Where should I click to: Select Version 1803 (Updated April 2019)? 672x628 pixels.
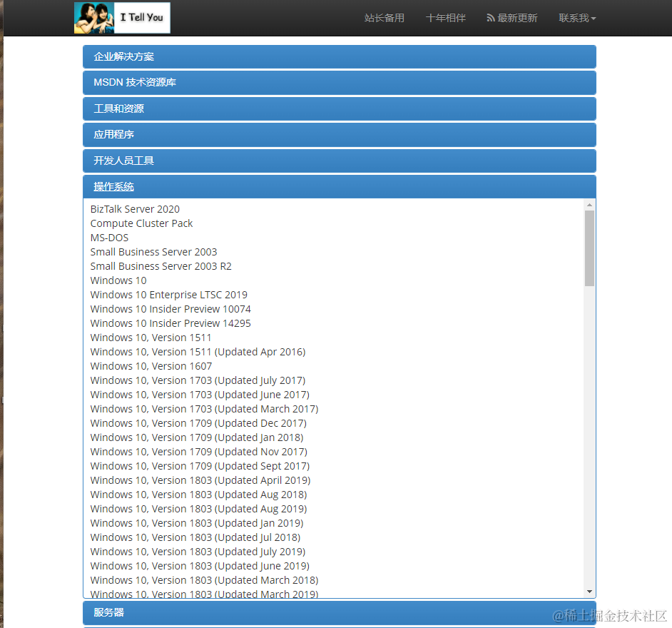200,480
